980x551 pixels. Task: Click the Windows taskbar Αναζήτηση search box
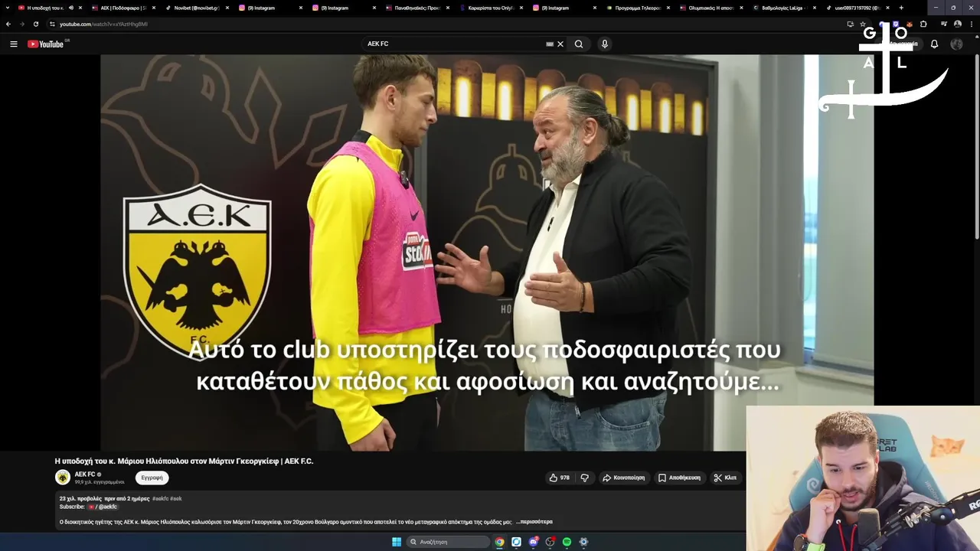click(x=448, y=542)
